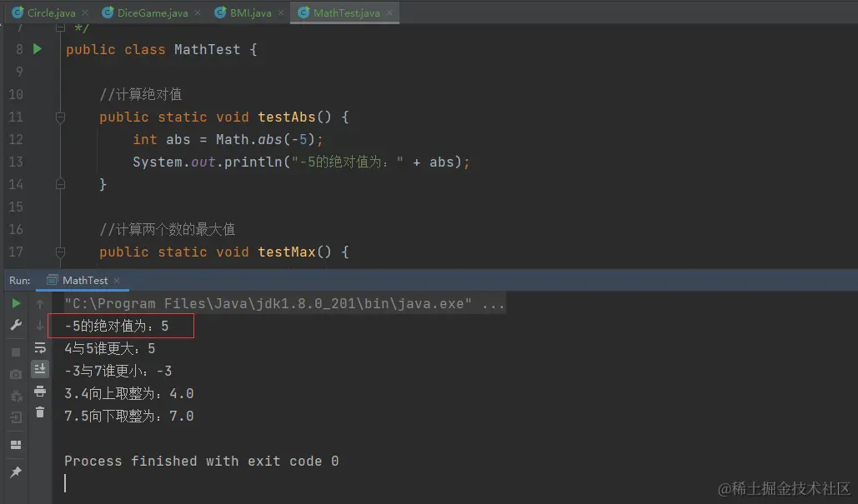Click the Run: tool window label

[20, 281]
